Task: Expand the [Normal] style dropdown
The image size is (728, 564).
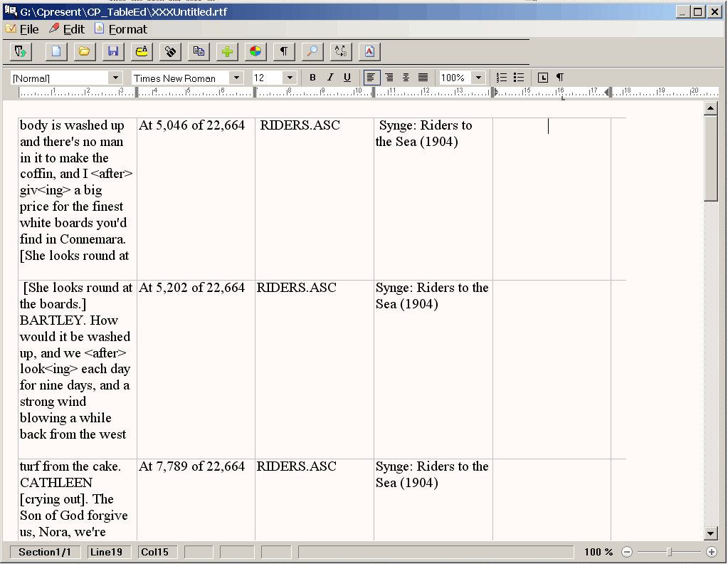Action: [x=115, y=78]
